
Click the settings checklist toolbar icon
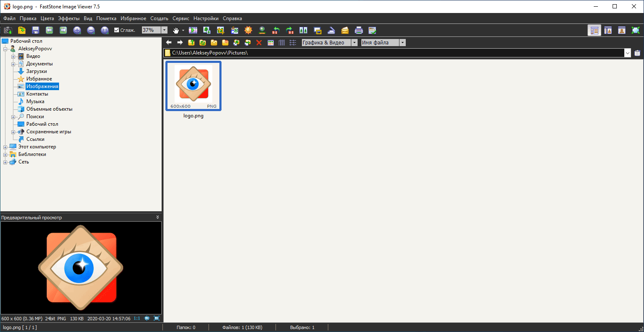pyautogui.click(x=373, y=30)
